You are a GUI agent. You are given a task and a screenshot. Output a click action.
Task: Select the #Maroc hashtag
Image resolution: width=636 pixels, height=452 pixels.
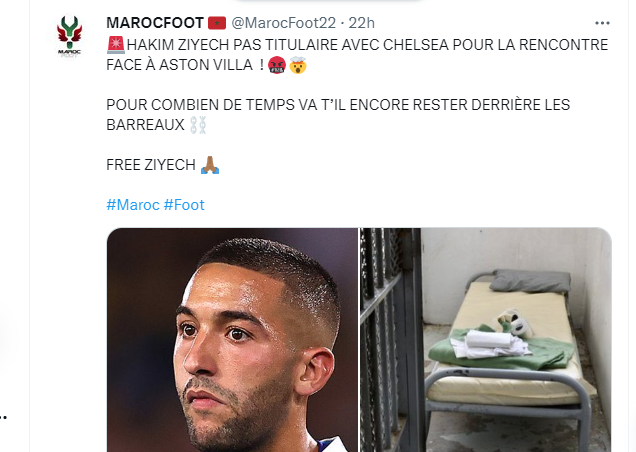(x=133, y=205)
